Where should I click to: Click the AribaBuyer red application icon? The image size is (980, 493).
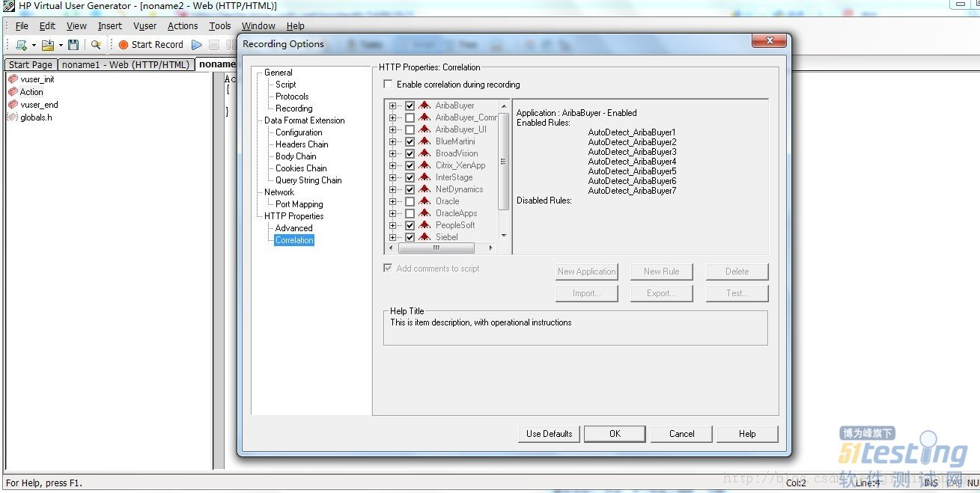pos(424,105)
